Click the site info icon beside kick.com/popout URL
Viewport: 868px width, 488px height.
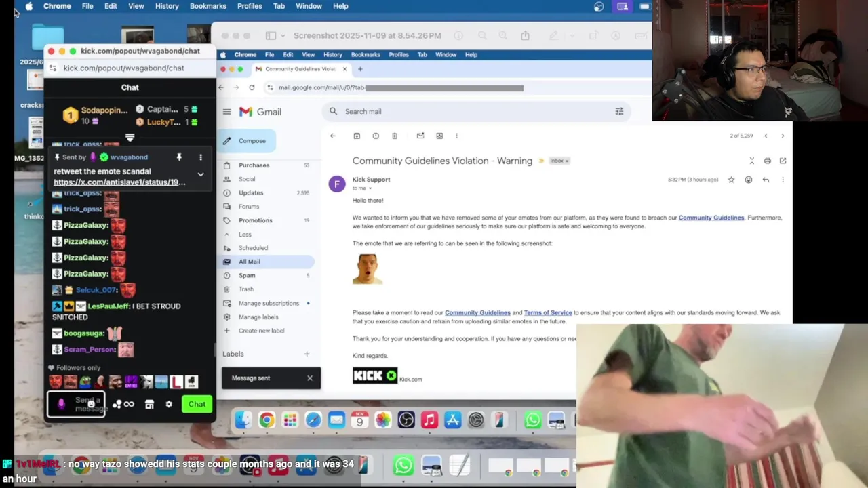pyautogui.click(x=53, y=68)
